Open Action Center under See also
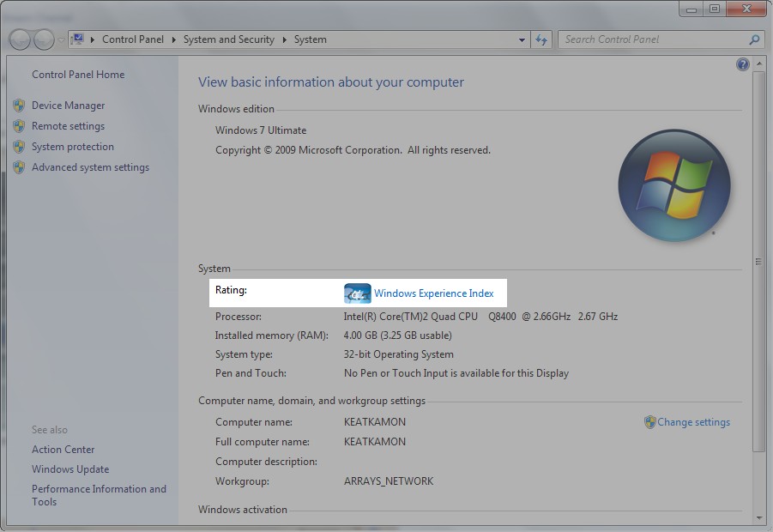 click(63, 450)
